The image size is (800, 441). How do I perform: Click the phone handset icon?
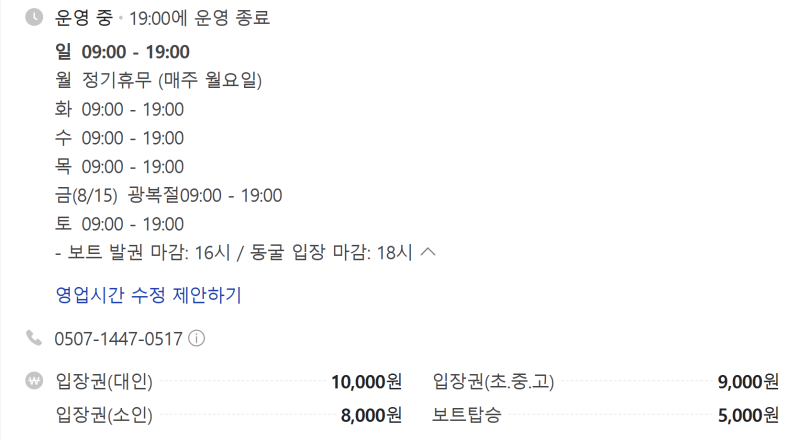[34, 338]
